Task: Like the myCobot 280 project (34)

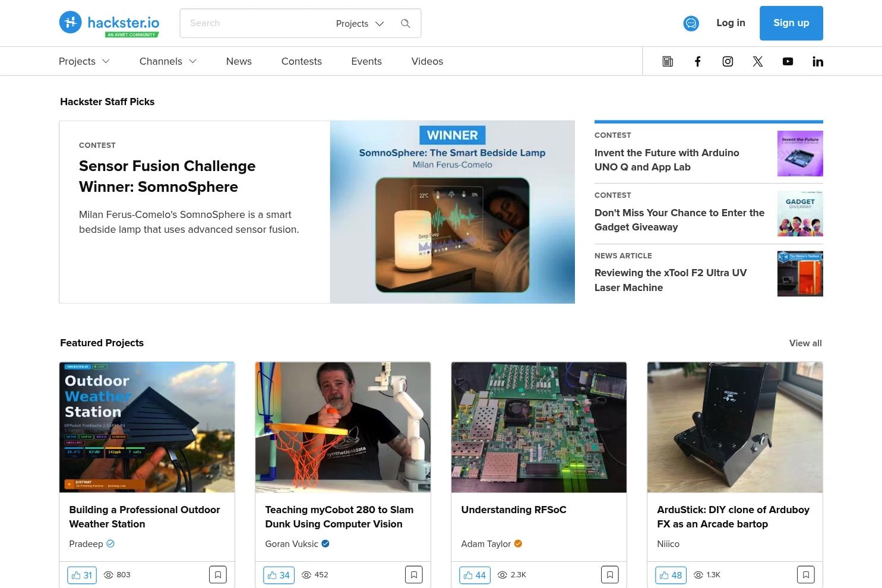Action: click(x=279, y=575)
